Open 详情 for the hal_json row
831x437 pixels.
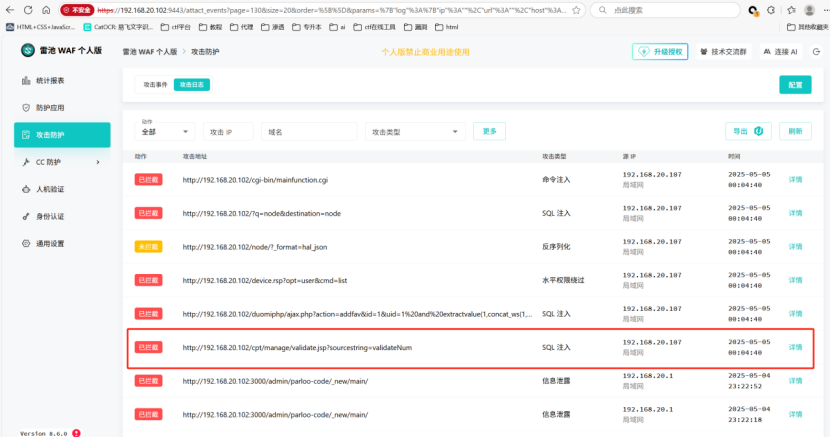point(795,247)
